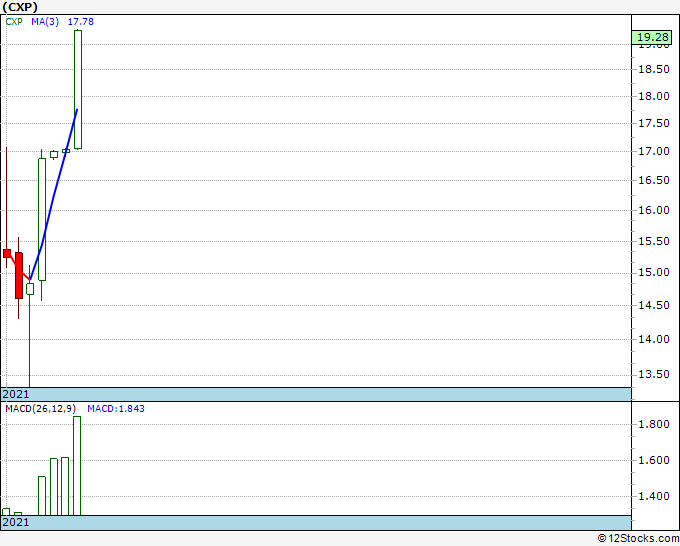Open the 12Stocks.com copyright link
This screenshot has height=546, width=680.
click(x=637, y=538)
